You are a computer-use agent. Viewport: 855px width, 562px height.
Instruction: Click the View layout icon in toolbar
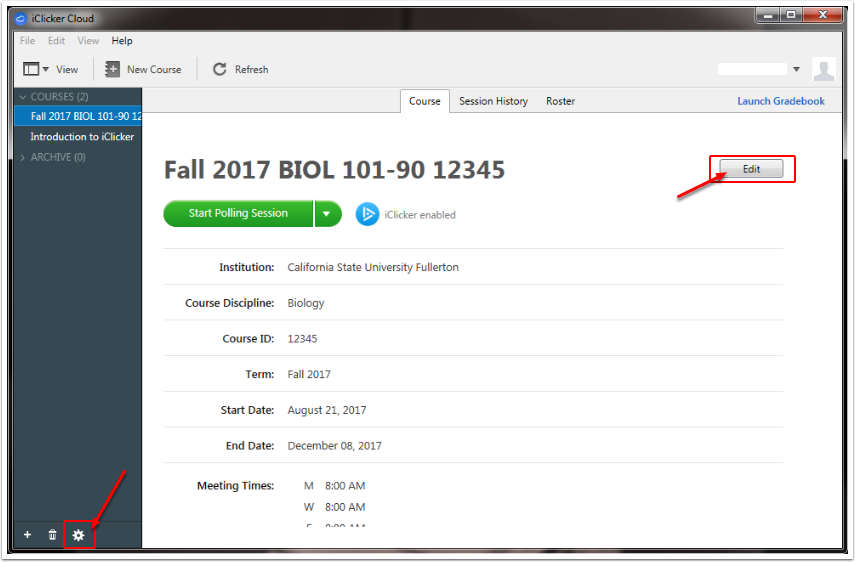pyautogui.click(x=31, y=69)
